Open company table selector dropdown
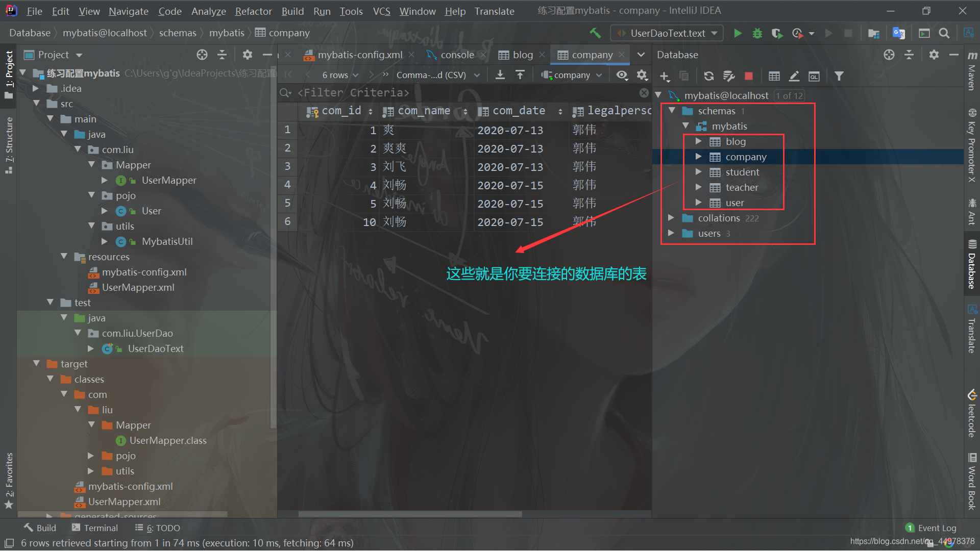Screen dimensions: 980x551 (x=572, y=75)
